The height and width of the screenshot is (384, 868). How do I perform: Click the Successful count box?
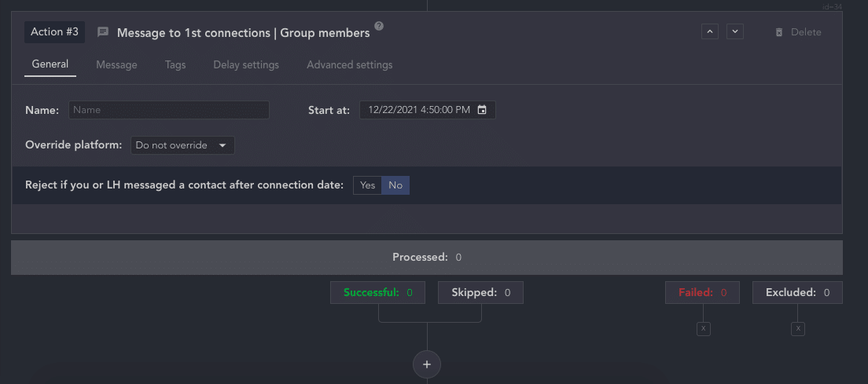pyautogui.click(x=377, y=293)
